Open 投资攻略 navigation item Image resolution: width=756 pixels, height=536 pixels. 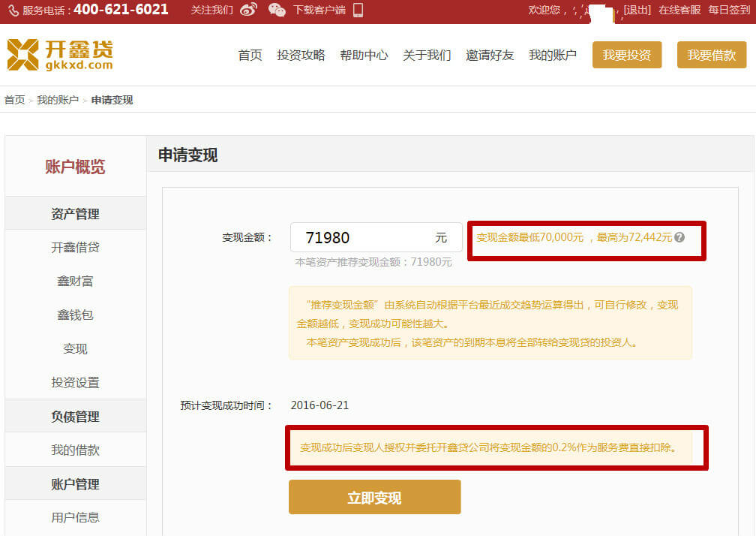point(301,55)
